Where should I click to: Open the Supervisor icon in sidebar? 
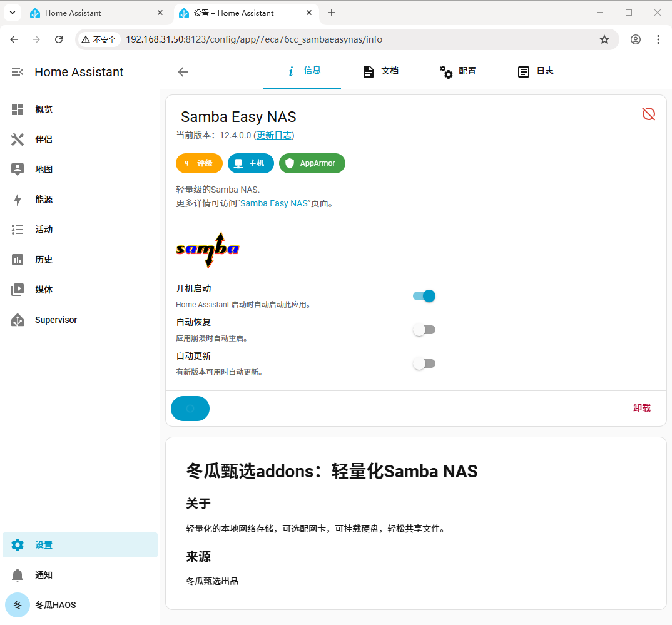(x=17, y=320)
